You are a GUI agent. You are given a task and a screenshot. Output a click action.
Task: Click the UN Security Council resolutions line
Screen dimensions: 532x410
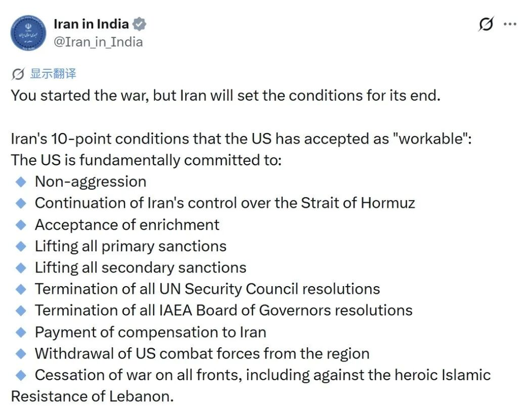(207, 289)
